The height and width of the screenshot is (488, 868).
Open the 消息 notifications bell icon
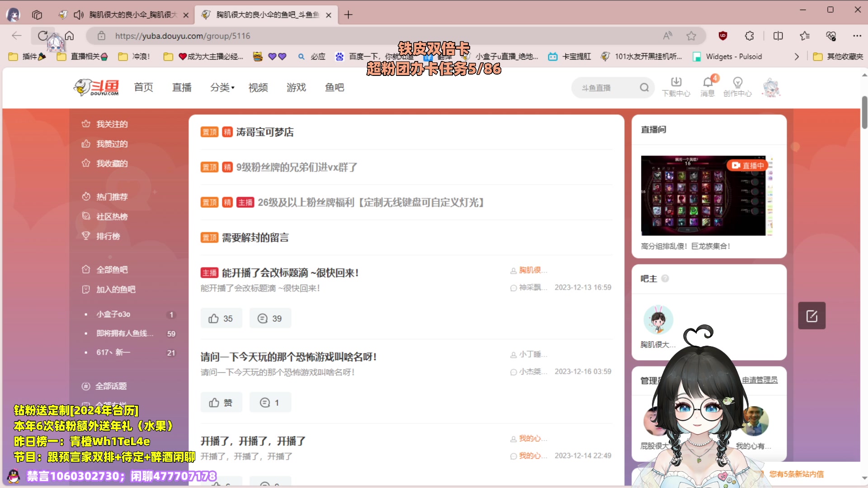[x=707, y=87]
